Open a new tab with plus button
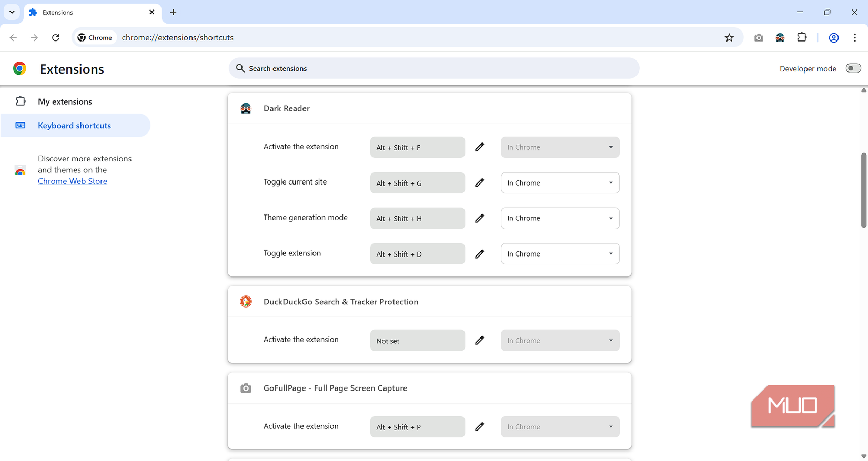868x461 pixels. 173,12
